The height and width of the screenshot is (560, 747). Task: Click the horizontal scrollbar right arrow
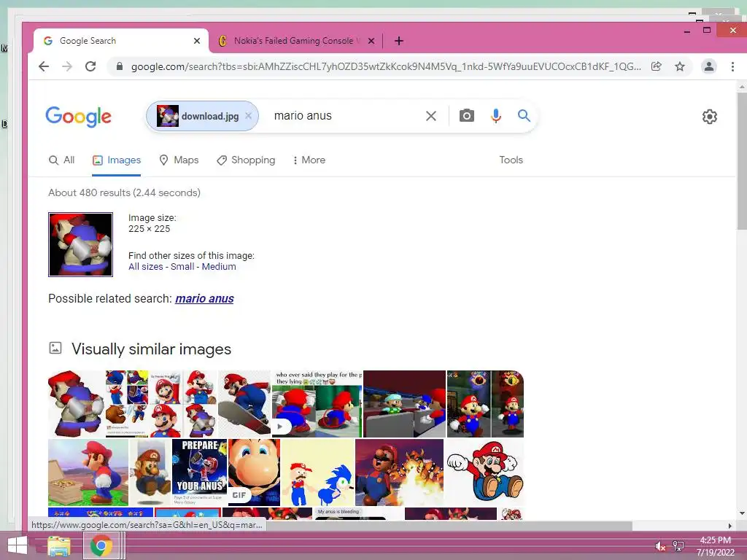click(x=729, y=526)
